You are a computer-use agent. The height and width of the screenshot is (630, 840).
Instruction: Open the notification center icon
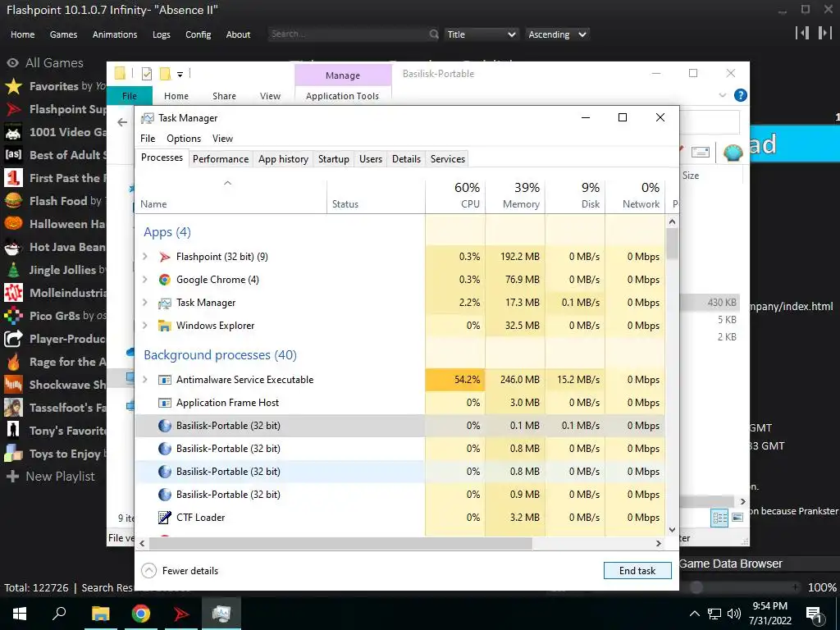[x=814, y=615]
